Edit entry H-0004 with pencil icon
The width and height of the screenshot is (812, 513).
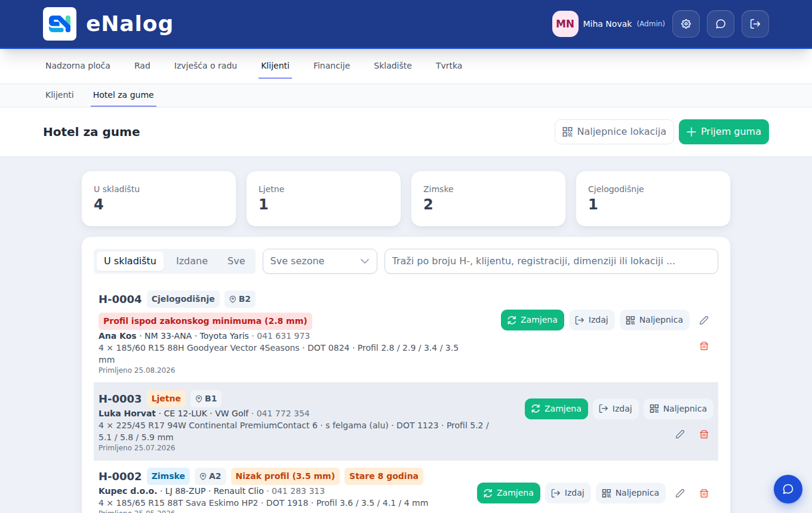704,320
